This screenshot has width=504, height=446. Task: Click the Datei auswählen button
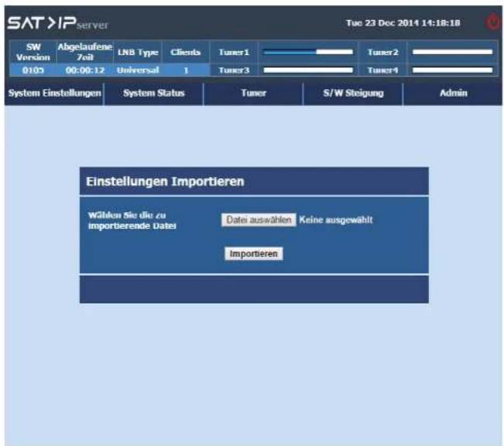259,220
